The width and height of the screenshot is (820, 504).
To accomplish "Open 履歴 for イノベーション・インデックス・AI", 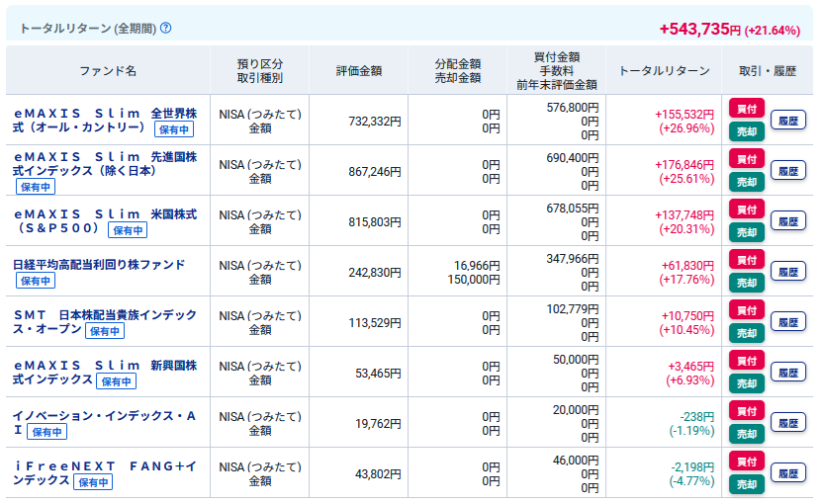I will point(788,423).
